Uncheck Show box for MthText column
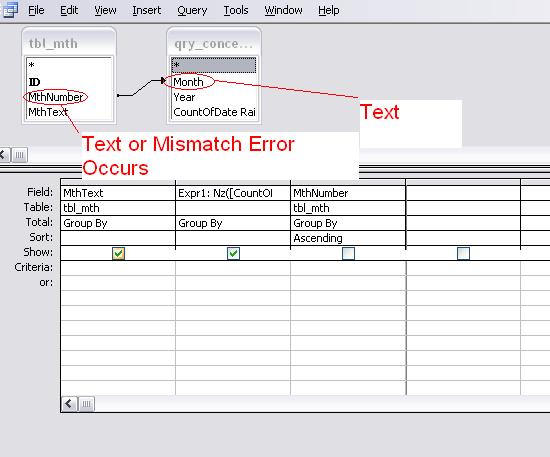 pyautogui.click(x=118, y=253)
